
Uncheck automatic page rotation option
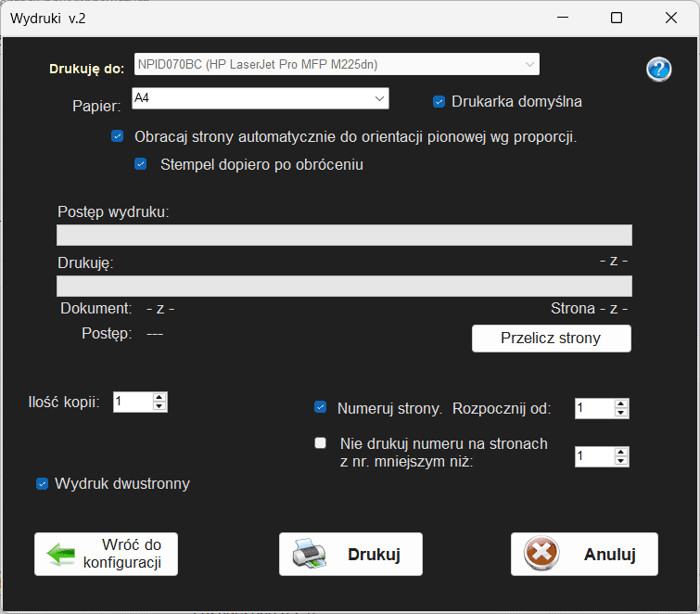click(x=118, y=136)
